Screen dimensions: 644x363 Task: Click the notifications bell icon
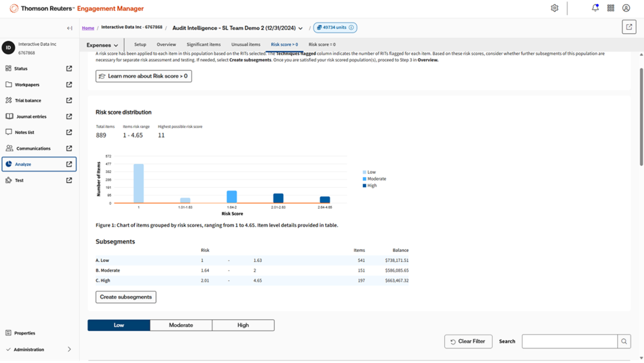pyautogui.click(x=595, y=8)
